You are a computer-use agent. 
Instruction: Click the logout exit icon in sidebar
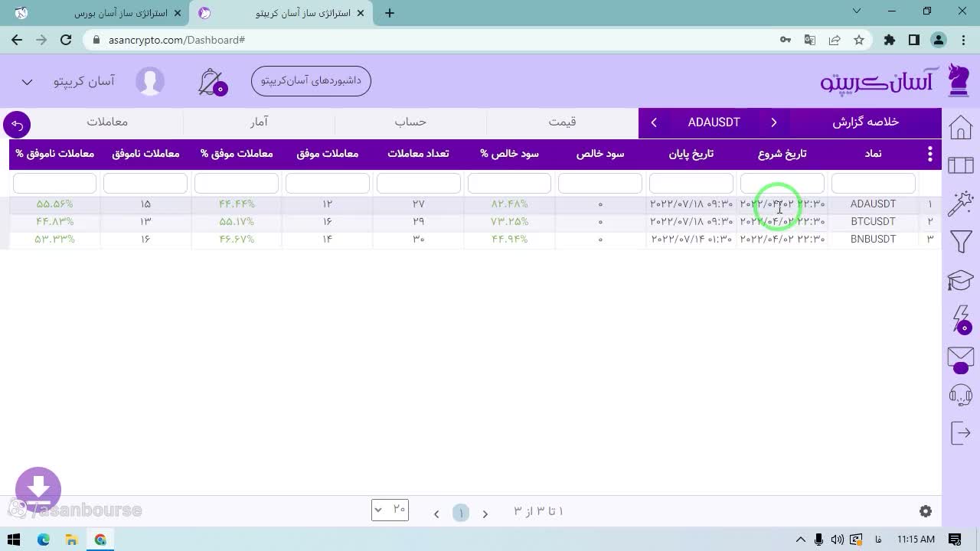[960, 433]
